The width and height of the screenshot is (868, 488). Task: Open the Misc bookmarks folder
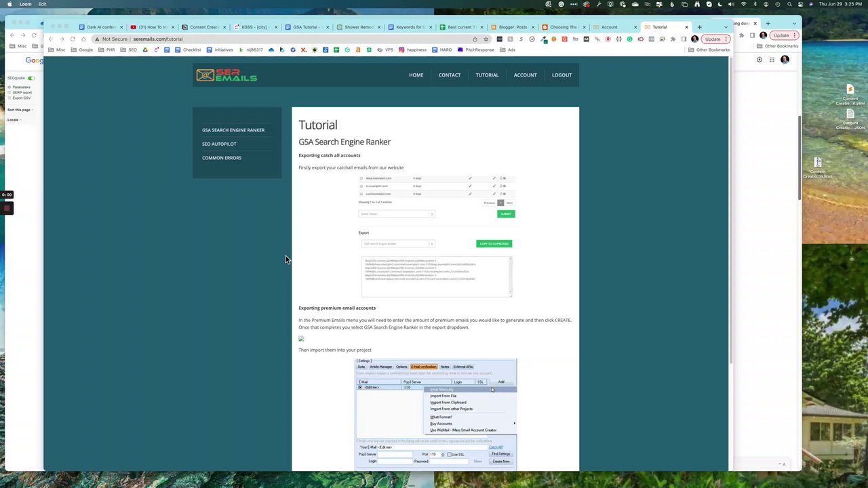(57, 49)
